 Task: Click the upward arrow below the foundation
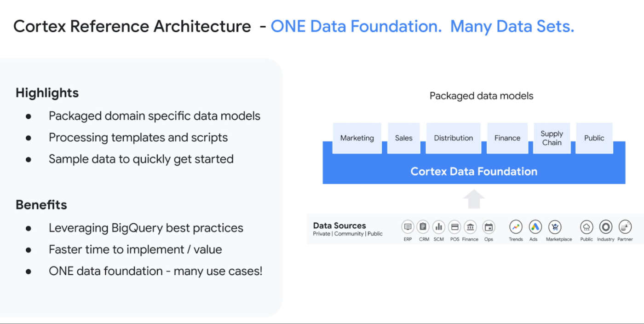[x=474, y=199]
